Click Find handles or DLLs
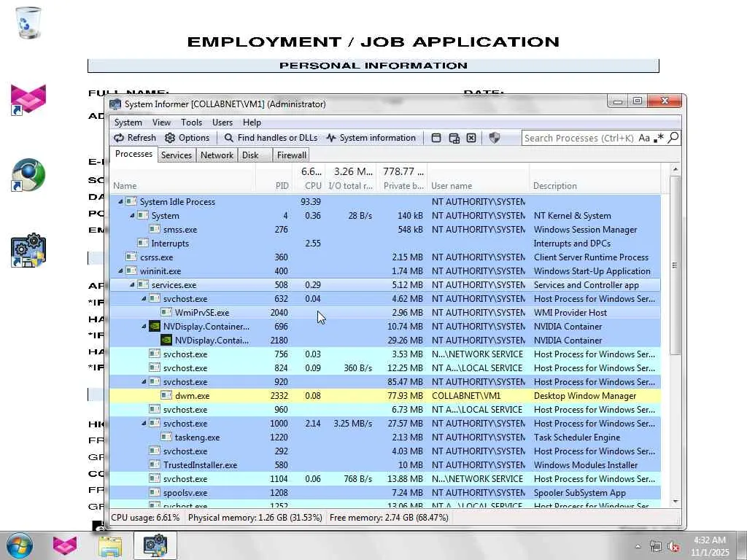The height and width of the screenshot is (560, 747). [x=271, y=138]
